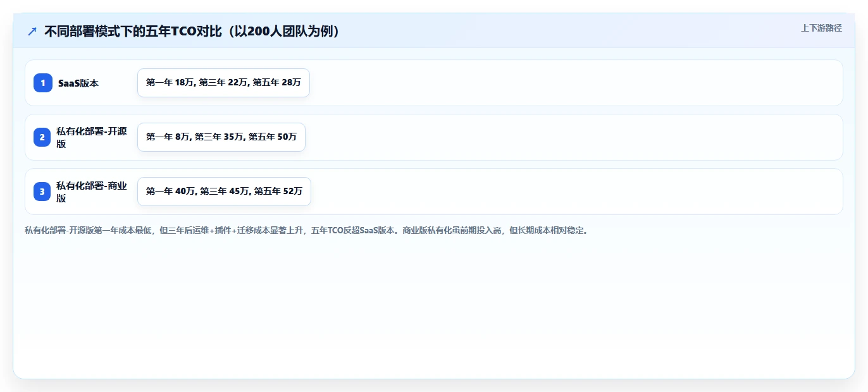Click the chip 第一年 40万, 第三年 45万, 第五年 52万
The height and width of the screenshot is (392, 868).
tap(224, 192)
